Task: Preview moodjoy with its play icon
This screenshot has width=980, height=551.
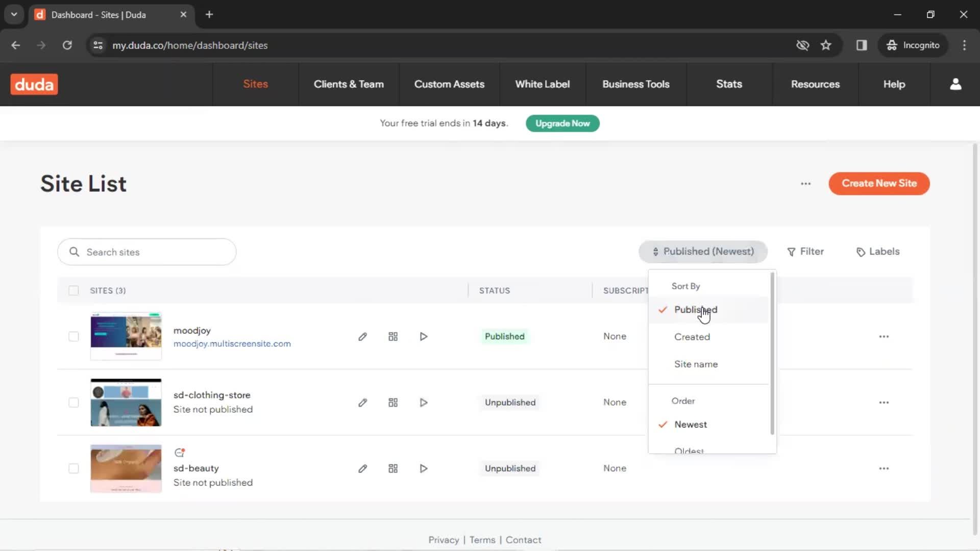Action: tap(424, 337)
